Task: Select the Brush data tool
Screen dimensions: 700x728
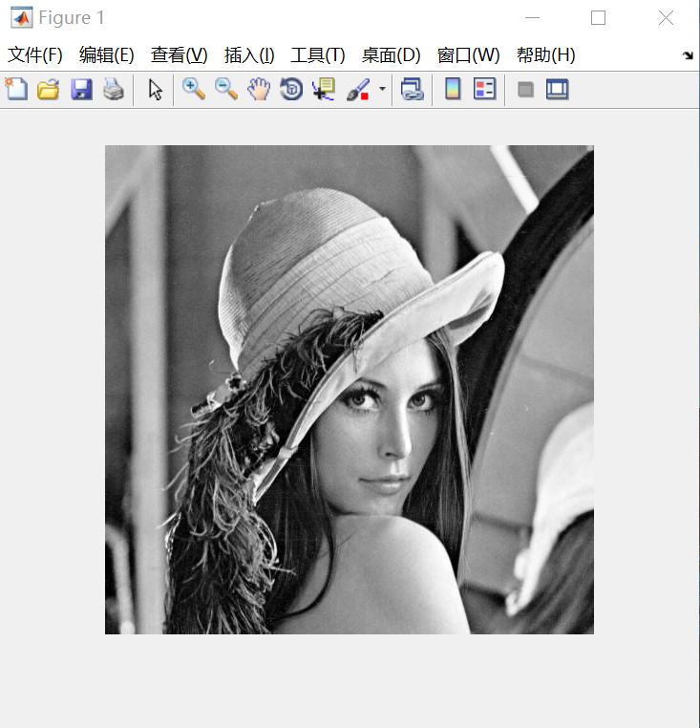Action: point(358,89)
